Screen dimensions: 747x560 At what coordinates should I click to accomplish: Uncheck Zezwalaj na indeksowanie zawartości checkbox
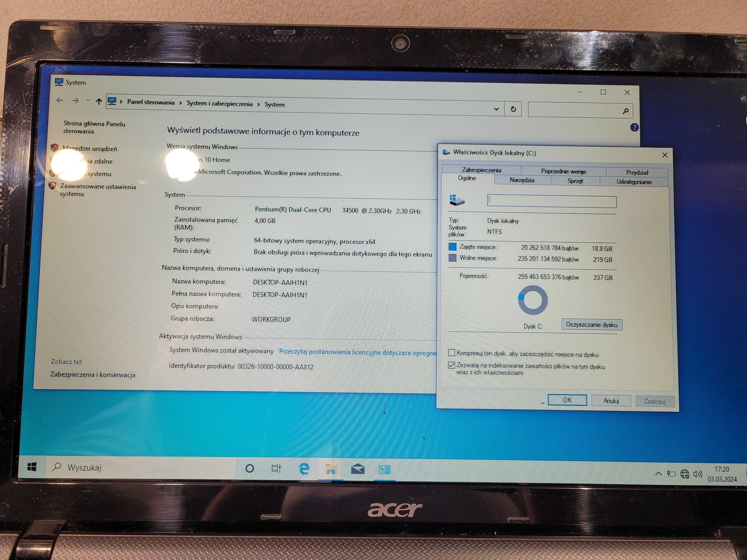pyautogui.click(x=451, y=365)
